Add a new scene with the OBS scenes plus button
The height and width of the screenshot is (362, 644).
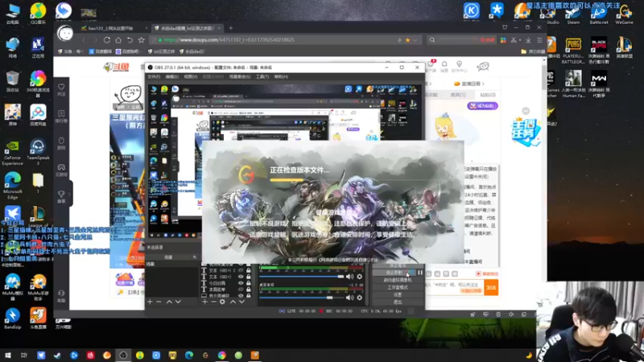[150, 302]
